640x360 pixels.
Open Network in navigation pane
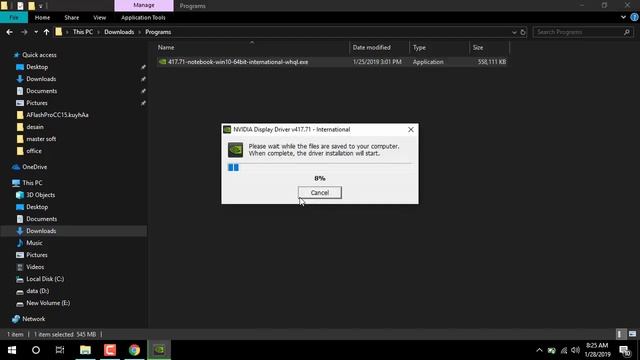tap(33, 319)
